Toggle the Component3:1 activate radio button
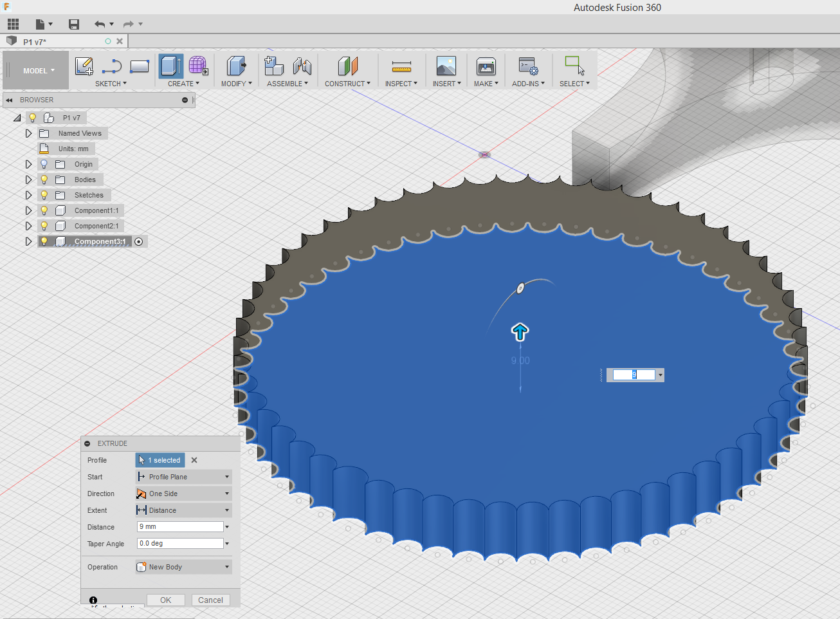 click(x=139, y=241)
